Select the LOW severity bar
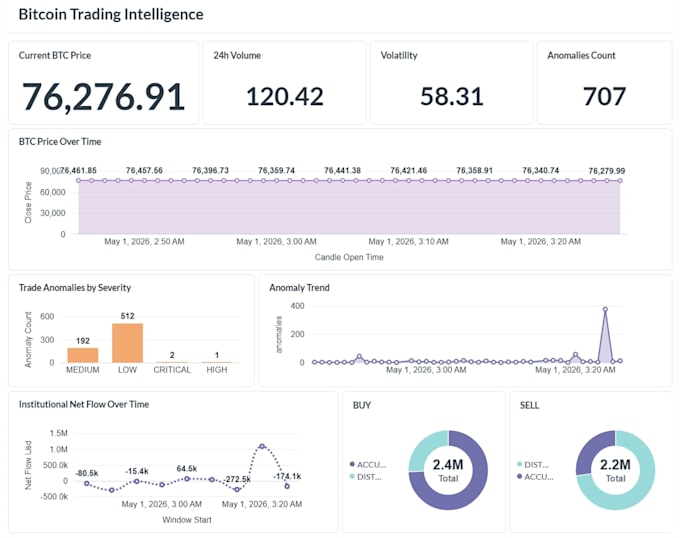Image resolution: width=680 pixels, height=538 pixels. pyautogui.click(x=128, y=343)
